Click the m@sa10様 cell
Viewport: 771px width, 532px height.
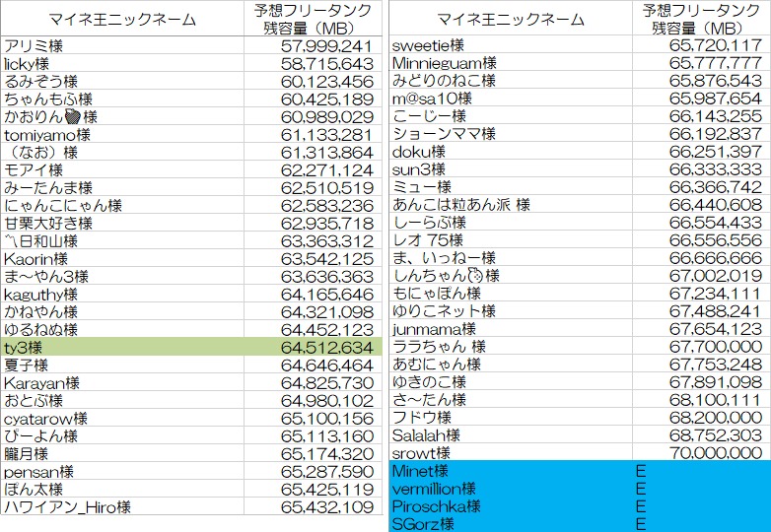(511, 99)
